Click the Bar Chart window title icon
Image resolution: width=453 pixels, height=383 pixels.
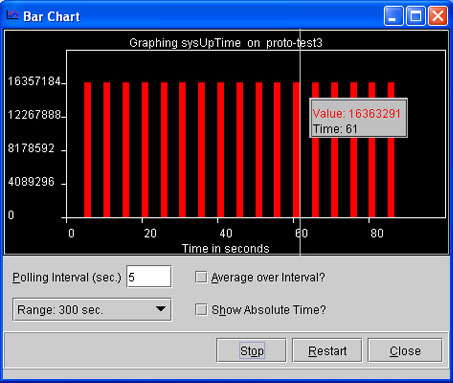pyautogui.click(x=12, y=15)
